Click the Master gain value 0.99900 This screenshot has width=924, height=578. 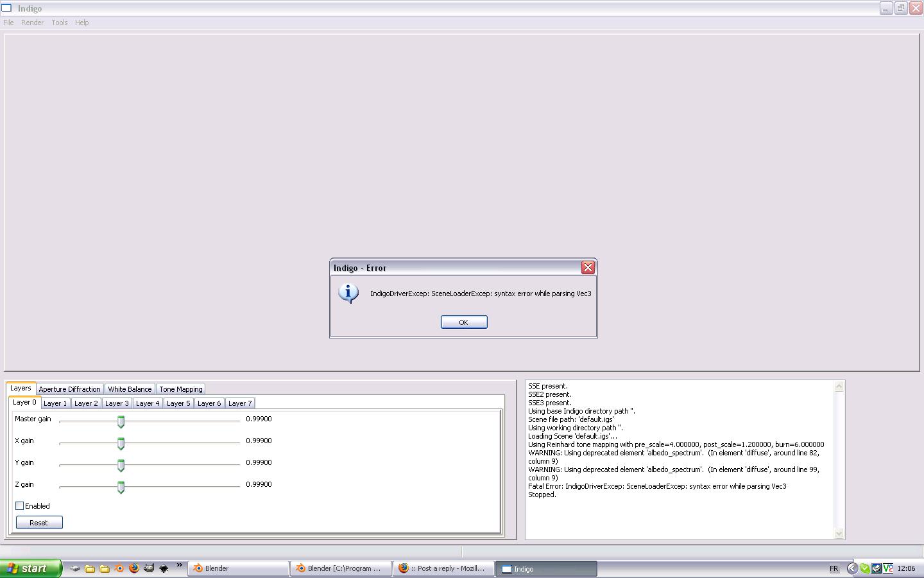(x=259, y=419)
